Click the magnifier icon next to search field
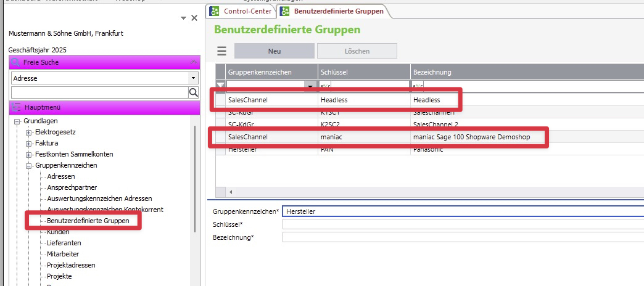The width and height of the screenshot is (644, 286). (x=193, y=92)
